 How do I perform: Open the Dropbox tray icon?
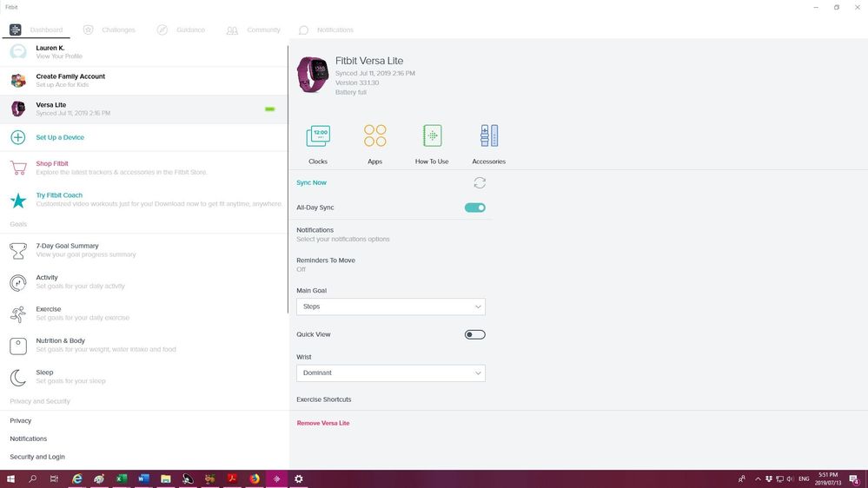coord(769,479)
